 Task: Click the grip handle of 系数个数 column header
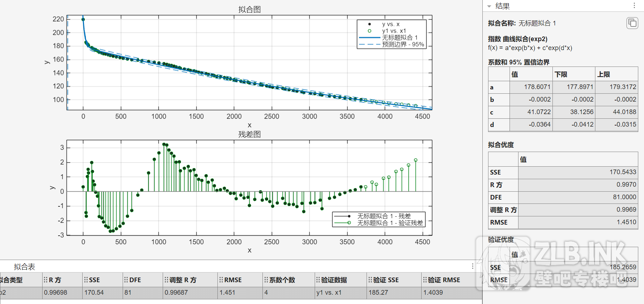click(x=266, y=280)
